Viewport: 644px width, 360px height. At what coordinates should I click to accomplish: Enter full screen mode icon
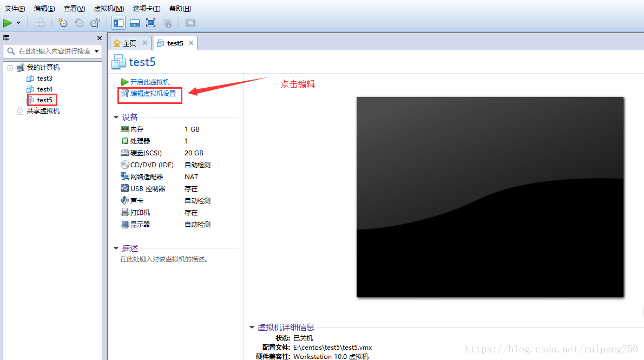point(151,23)
